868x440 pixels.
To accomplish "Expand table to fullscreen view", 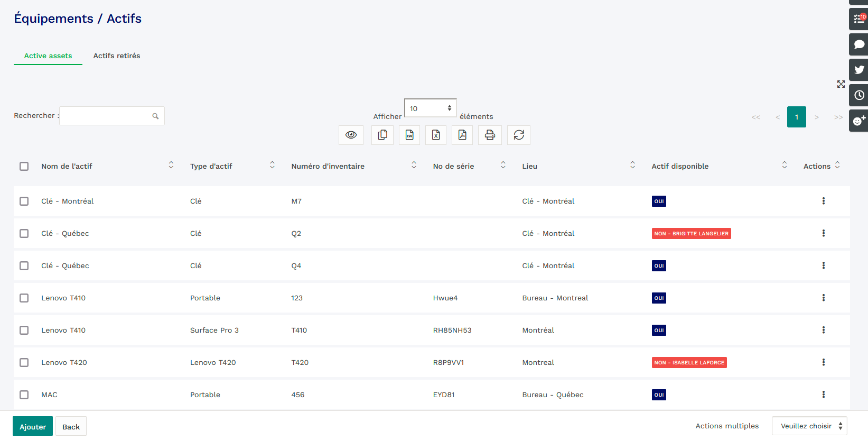I will click(x=841, y=84).
